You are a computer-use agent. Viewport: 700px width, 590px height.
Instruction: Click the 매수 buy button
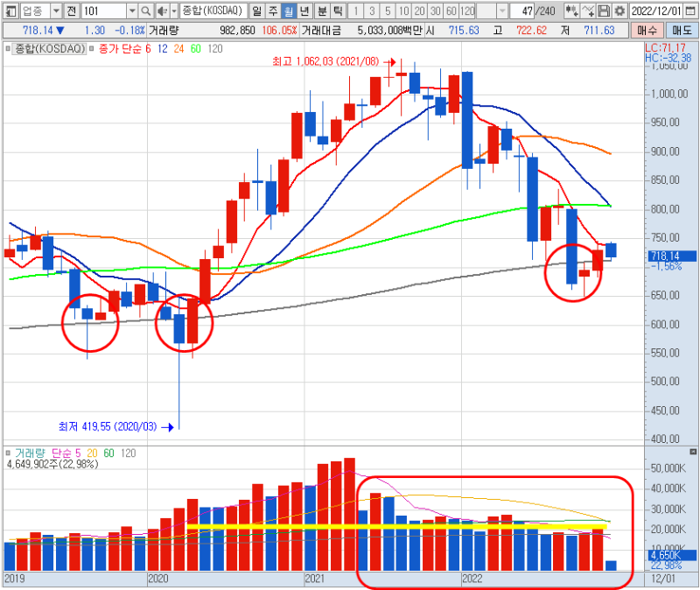pos(647,31)
